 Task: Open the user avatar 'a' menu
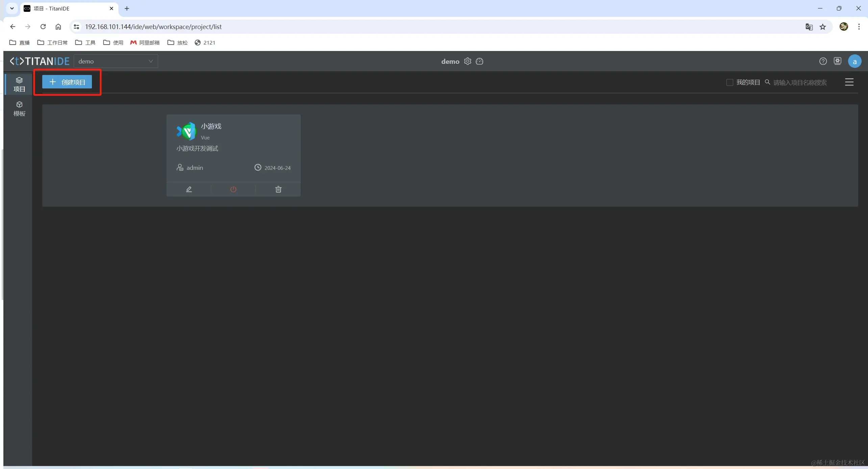[854, 61]
